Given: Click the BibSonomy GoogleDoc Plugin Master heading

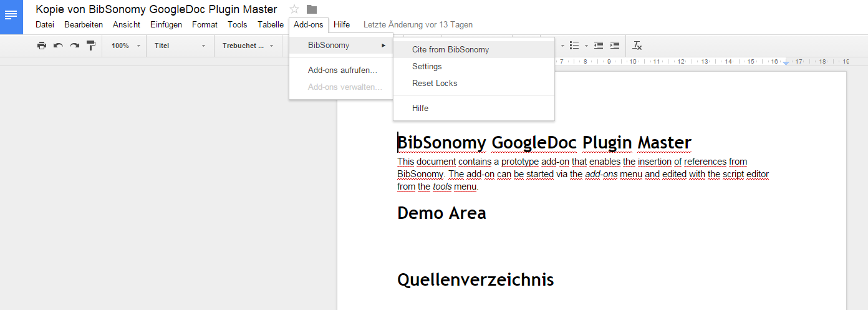Looking at the screenshot, I should (x=544, y=143).
